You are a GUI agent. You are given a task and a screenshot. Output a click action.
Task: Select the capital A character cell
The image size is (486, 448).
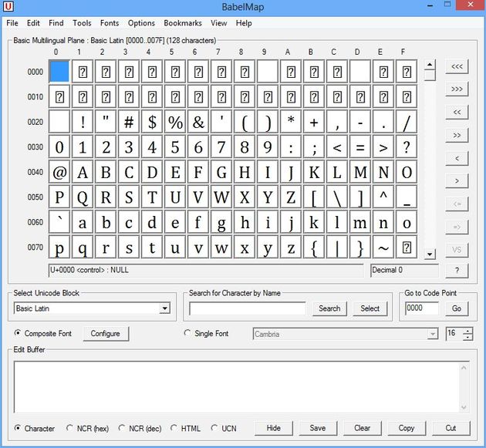point(83,172)
